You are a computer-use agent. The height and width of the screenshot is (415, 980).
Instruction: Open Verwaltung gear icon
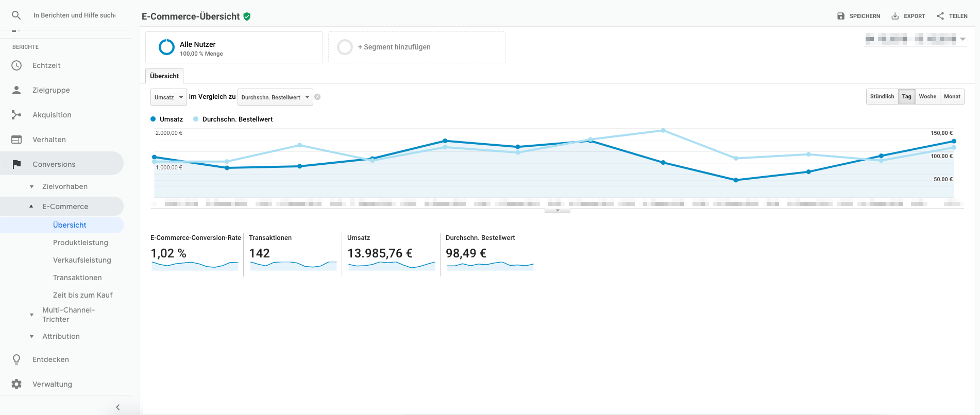click(x=16, y=384)
